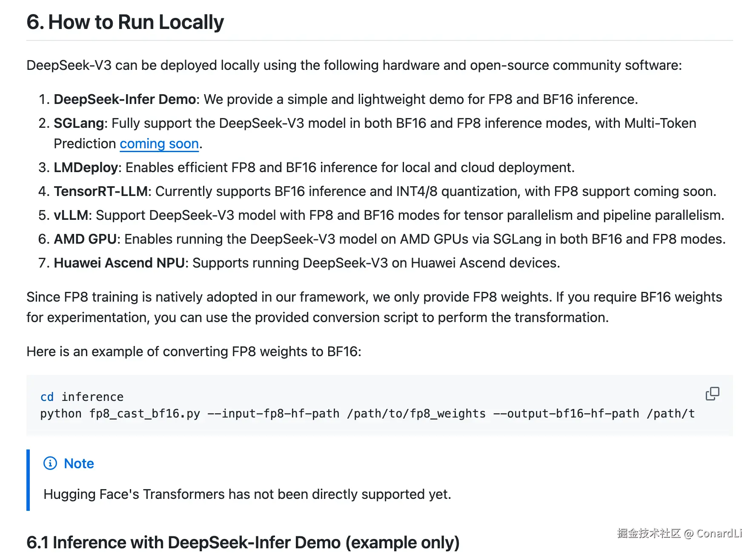Image resolution: width=756 pixels, height=553 pixels.
Task: Click the bold "Huawei Ascend NPU" entry
Action: click(119, 263)
